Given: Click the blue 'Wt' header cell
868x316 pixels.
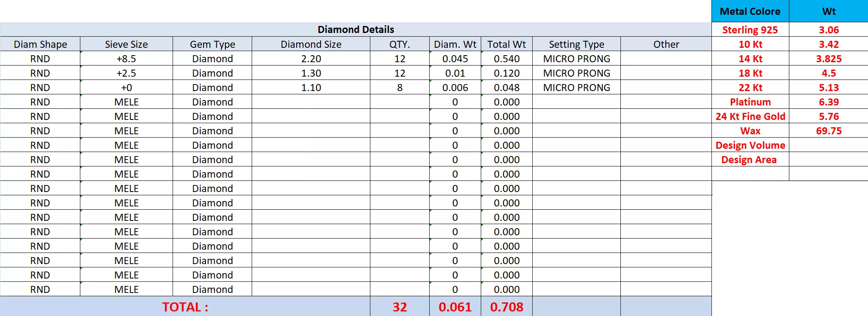Looking at the screenshot, I should [829, 11].
